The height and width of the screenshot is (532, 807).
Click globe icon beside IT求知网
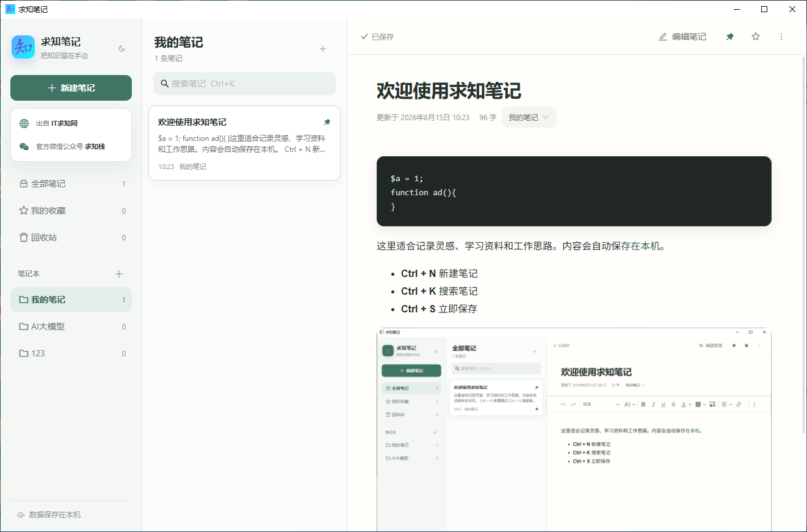24,123
